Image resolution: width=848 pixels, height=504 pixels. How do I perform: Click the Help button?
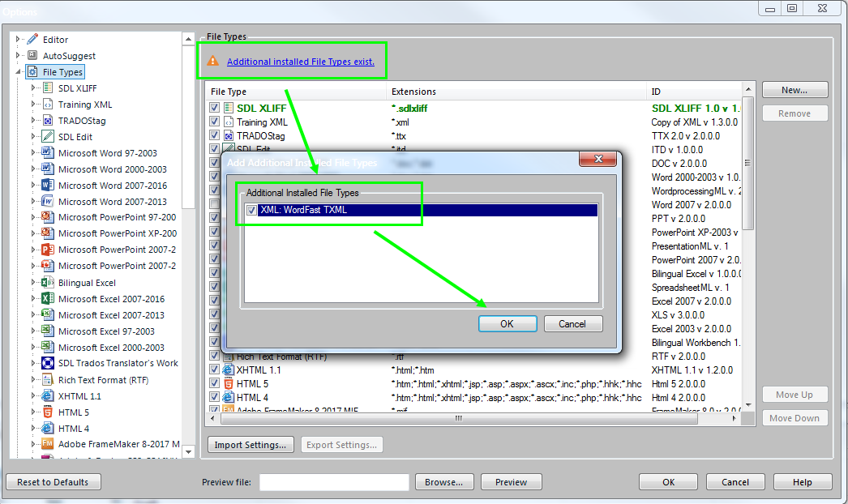click(803, 482)
